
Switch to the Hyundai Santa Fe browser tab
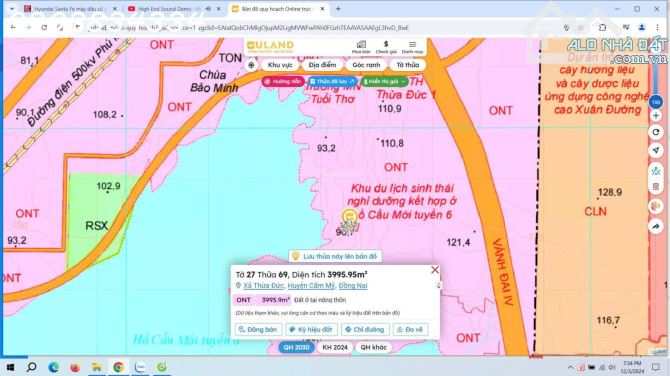pos(69,9)
